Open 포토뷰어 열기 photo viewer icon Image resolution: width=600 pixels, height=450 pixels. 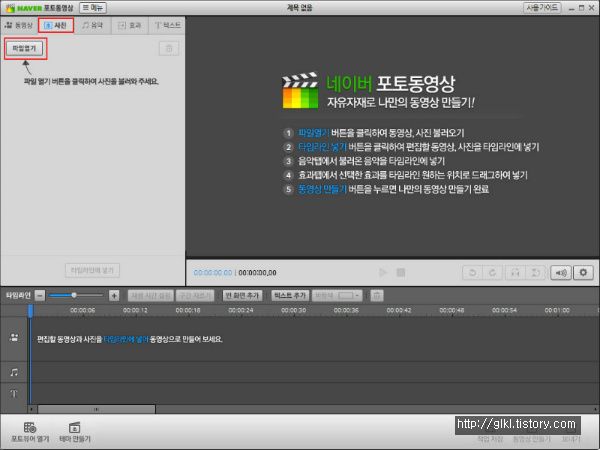[30, 432]
